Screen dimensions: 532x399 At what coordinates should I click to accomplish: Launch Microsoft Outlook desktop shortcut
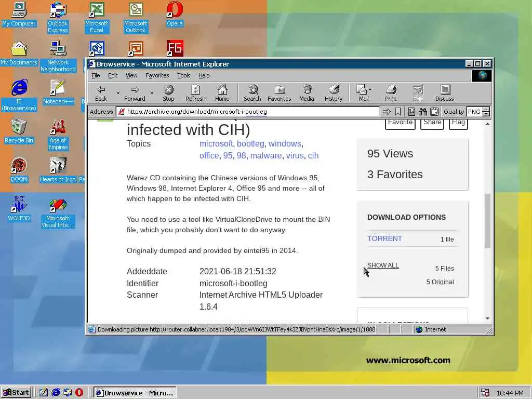coord(136,18)
